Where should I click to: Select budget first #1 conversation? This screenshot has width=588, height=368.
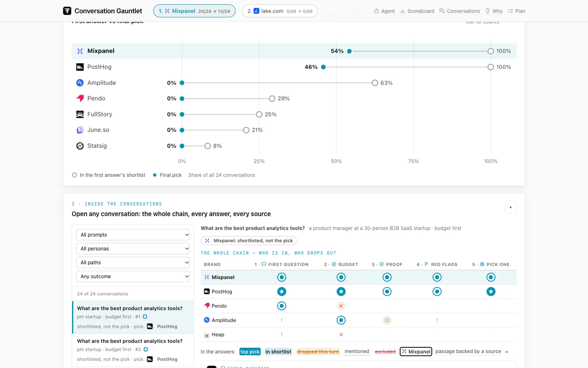[133, 317]
